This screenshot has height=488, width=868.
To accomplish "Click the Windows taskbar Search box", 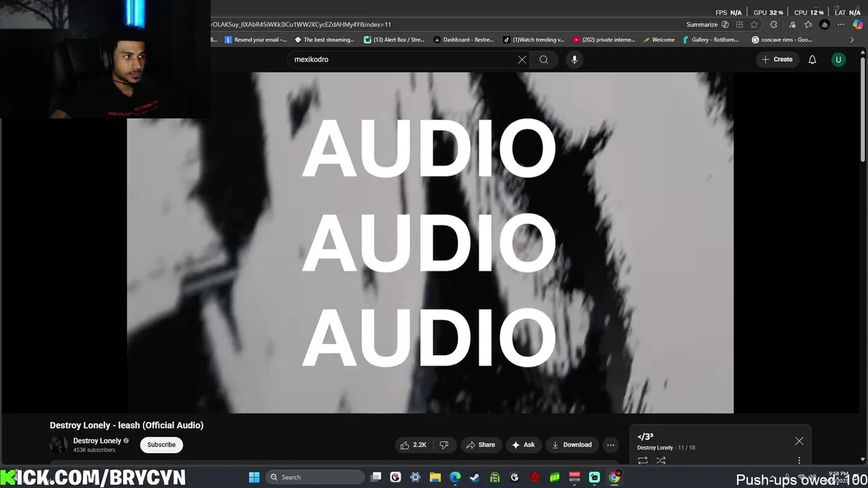I will click(x=314, y=477).
